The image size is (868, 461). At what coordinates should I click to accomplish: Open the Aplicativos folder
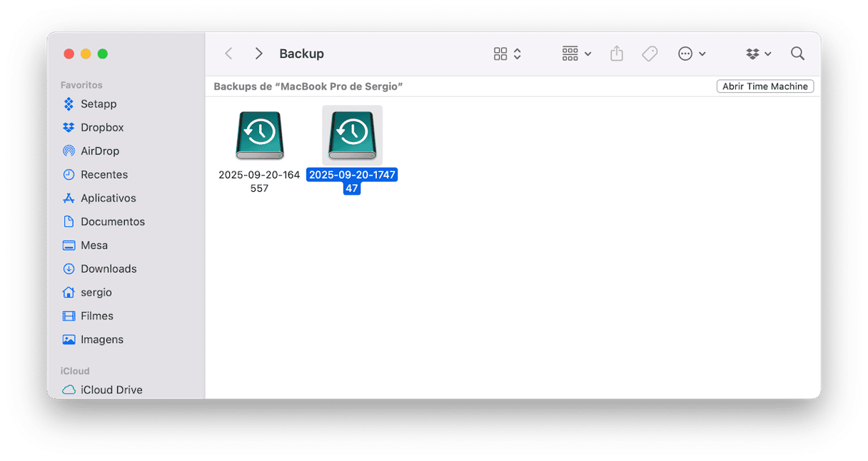coord(108,198)
